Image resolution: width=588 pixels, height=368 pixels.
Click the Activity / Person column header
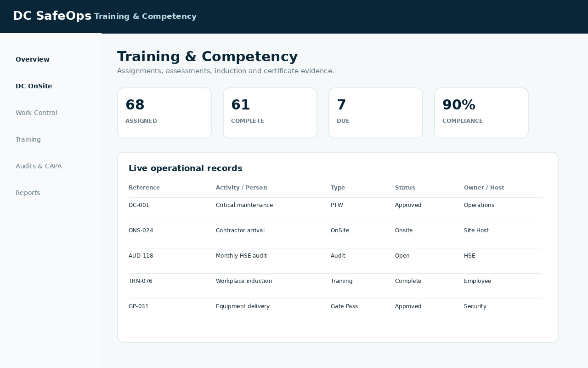241,188
